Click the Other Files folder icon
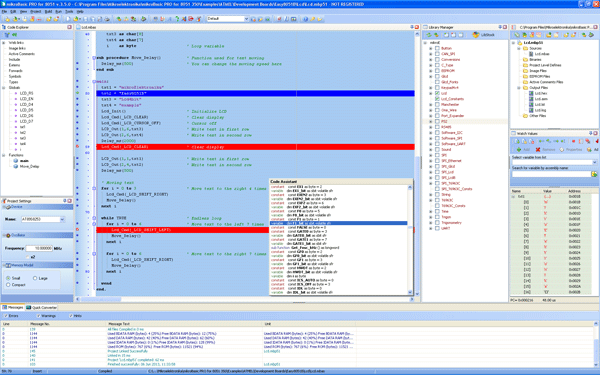Screen dimensions: 600x375 (525, 116)
